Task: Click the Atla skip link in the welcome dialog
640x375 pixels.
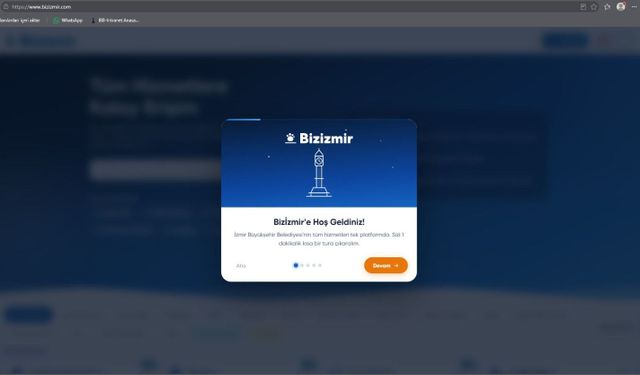Action: click(x=241, y=266)
